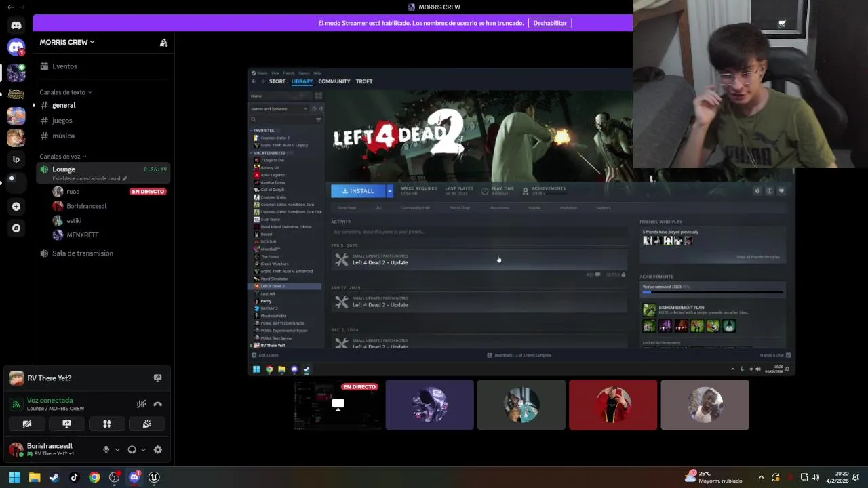Mute the microphone in user panel
This screenshot has height=488, width=868.
coord(106,449)
